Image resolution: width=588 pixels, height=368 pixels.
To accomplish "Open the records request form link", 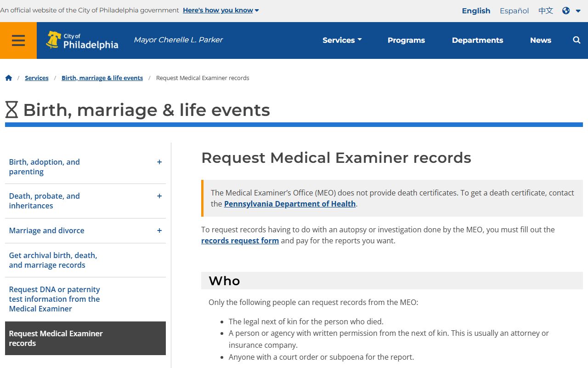I will 240,241.
